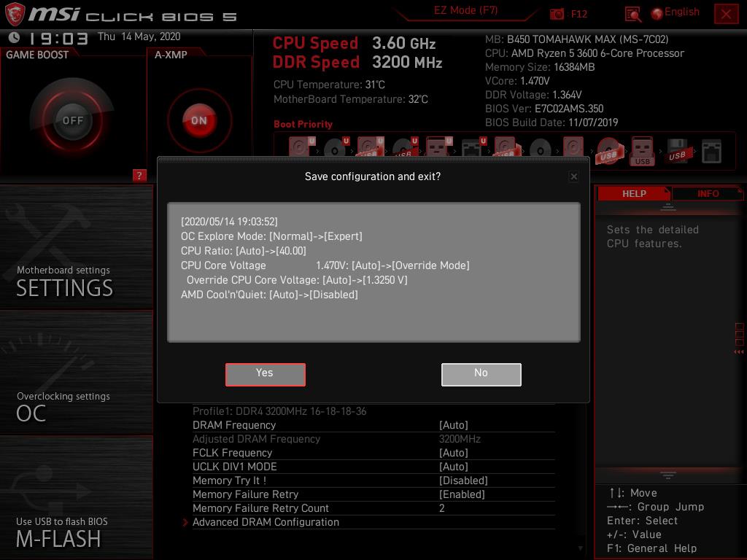Image resolution: width=747 pixels, height=560 pixels.
Task: Select the UEFI network boot icon
Action: click(x=473, y=147)
